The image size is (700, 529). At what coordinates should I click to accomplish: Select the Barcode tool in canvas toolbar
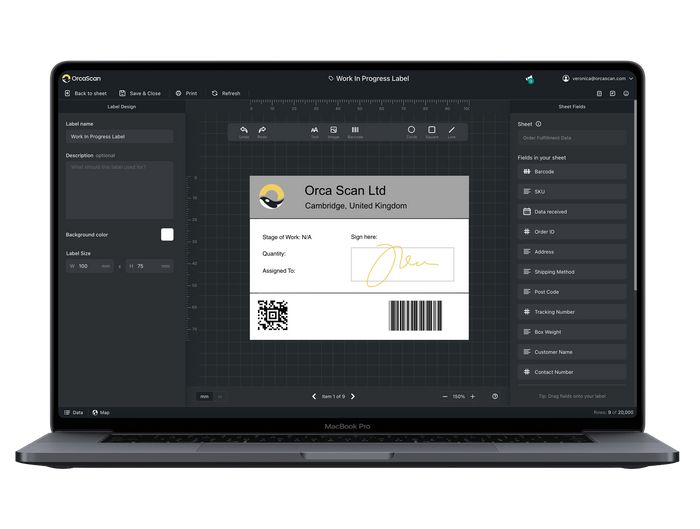(x=355, y=130)
